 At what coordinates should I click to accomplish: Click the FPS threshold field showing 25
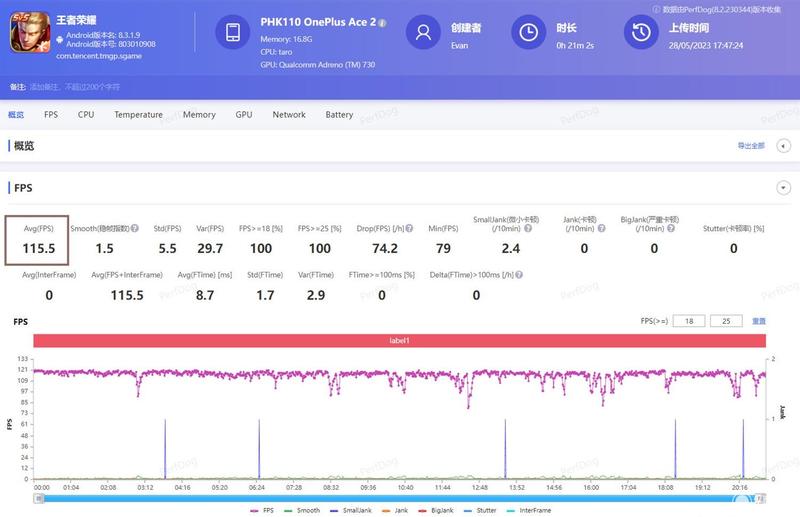coord(726,321)
